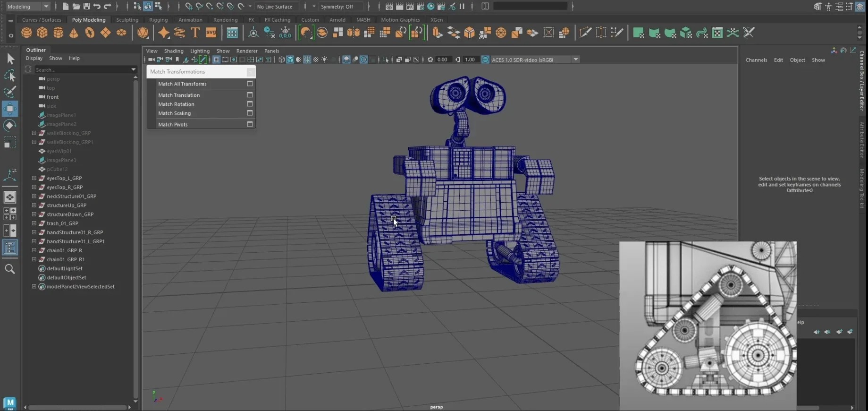Create a polygon sphere from the shelf
Screen dimensions: 868x411
(26, 33)
